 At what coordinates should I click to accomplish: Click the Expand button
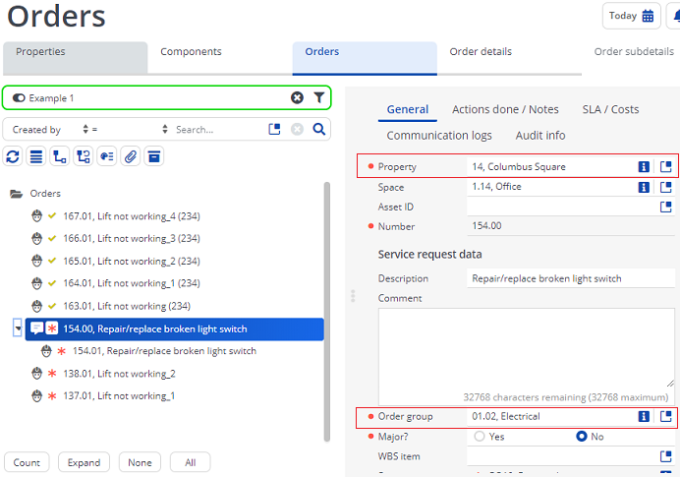[x=84, y=462]
